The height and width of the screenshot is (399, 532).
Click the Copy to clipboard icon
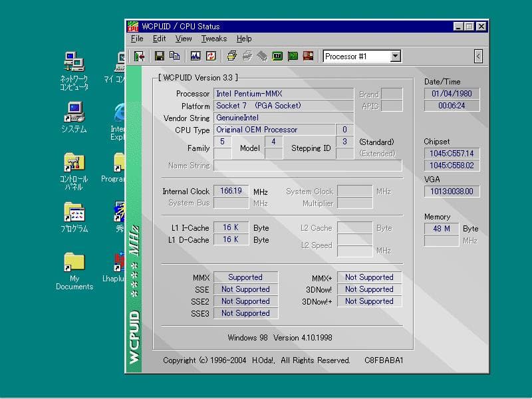pyautogui.click(x=174, y=56)
